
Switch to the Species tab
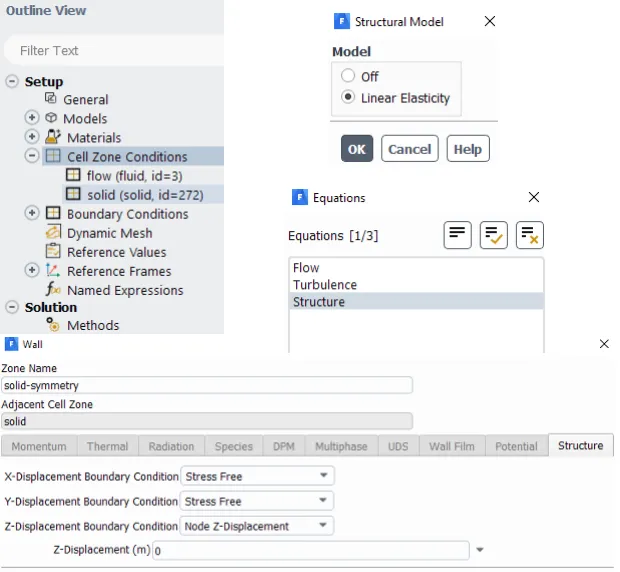pos(234,446)
